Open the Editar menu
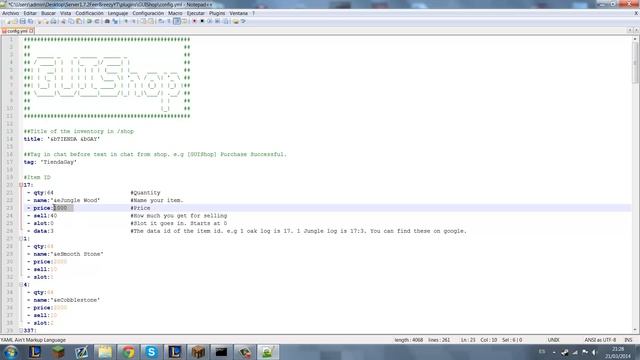The width and height of the screenshot is (640, 360). [30, 13]
